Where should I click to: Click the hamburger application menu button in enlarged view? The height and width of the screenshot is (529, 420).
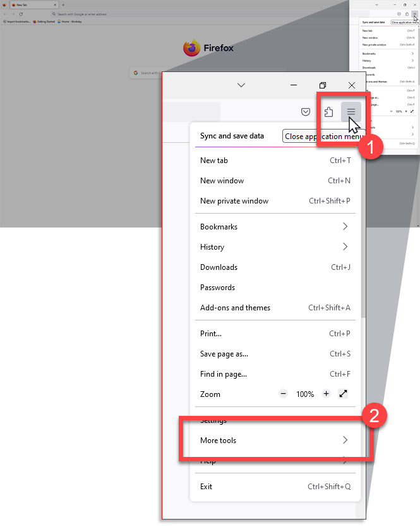coord(351,112)
